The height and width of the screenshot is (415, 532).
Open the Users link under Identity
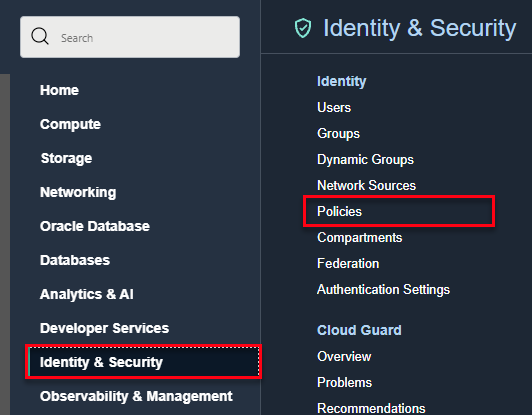click(334, 108)
